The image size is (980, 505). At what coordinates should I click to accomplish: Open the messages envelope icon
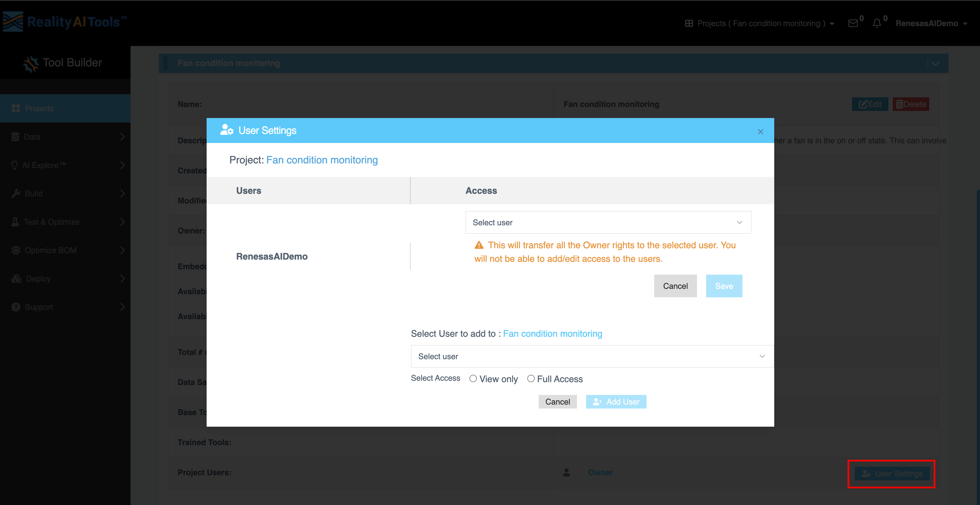click(853, 23)
